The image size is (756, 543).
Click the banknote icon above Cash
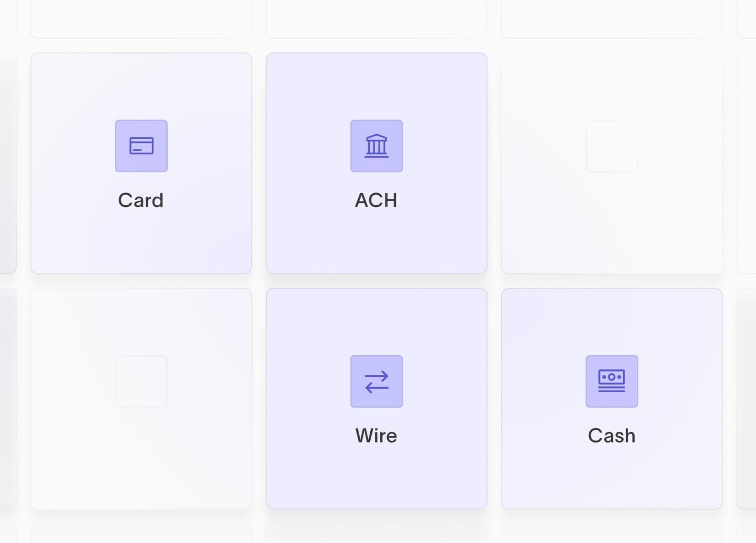click(x=612, y=381)
